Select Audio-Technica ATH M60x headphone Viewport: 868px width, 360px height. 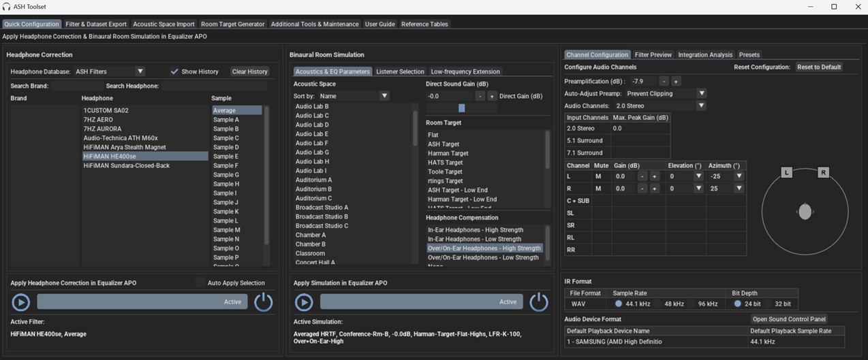[x=121, y=138]
